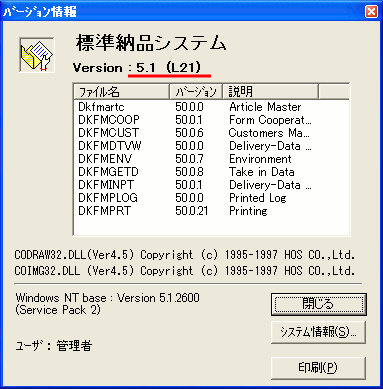
Task: Click the ユーザ : 管理者 user label
Action: click(54, 346)
